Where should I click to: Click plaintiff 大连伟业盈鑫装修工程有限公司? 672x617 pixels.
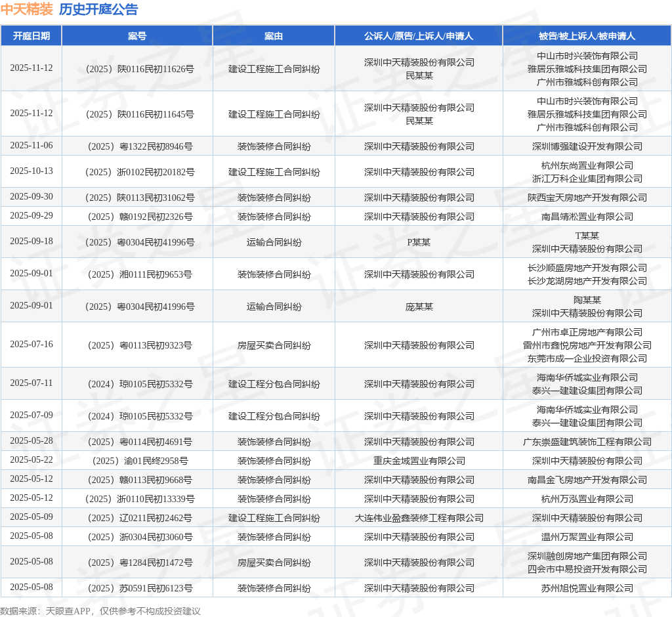419,518
